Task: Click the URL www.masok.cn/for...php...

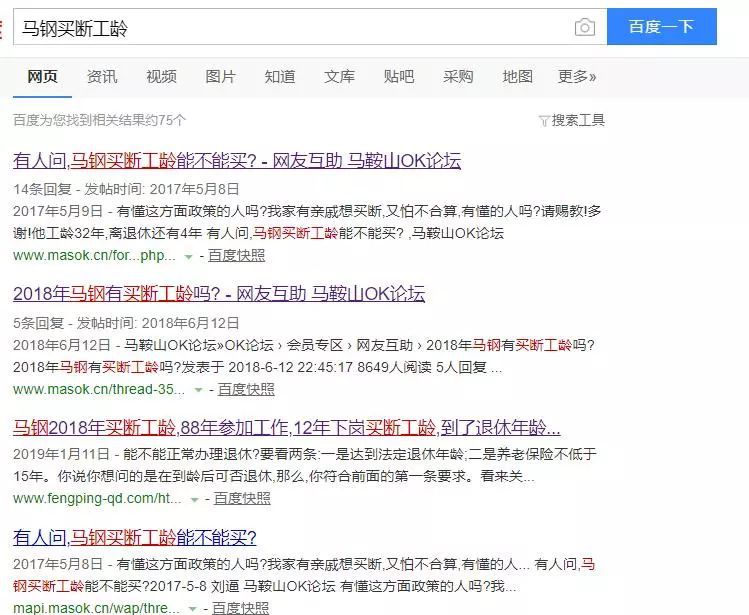Action: [94, 256]
